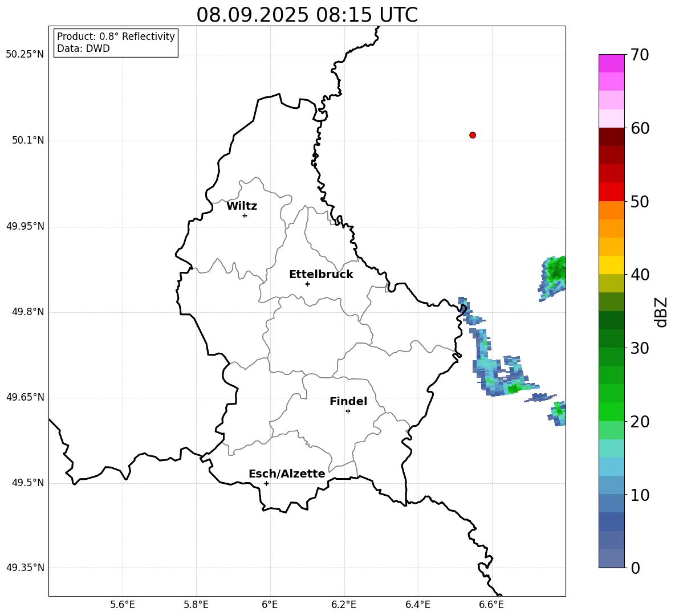Click the 10 value on colorbar
The height and width of the screenshot is (616, 675).
(x=640, y=495)
